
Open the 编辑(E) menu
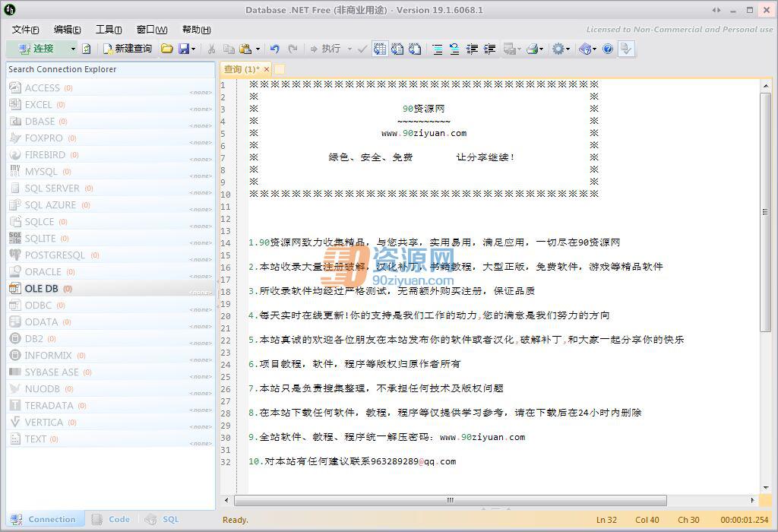click(67, 30)
